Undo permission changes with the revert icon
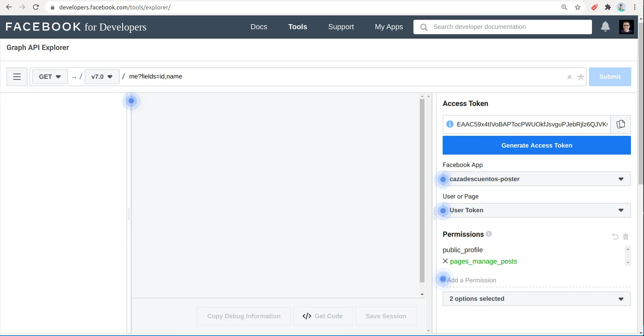 tap(615, 236)
